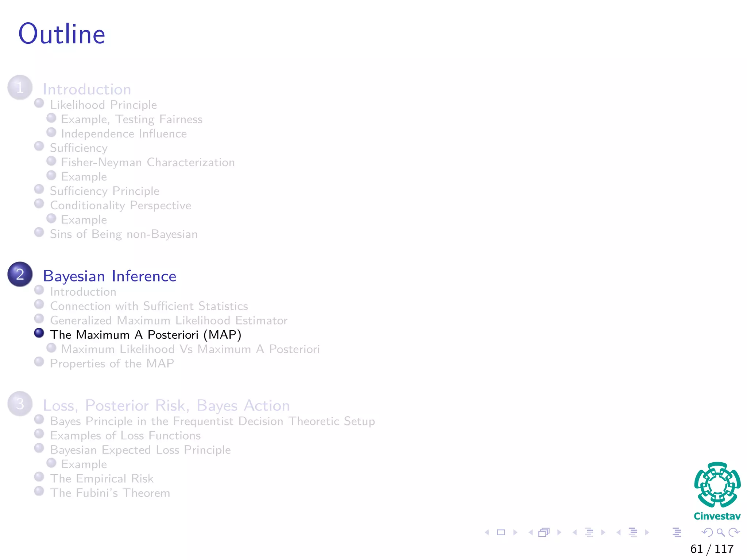Image resolution: width=747 pixels, height=560 pixels.
Task: Click the search magnifier icon
Action: coord(720,532)
